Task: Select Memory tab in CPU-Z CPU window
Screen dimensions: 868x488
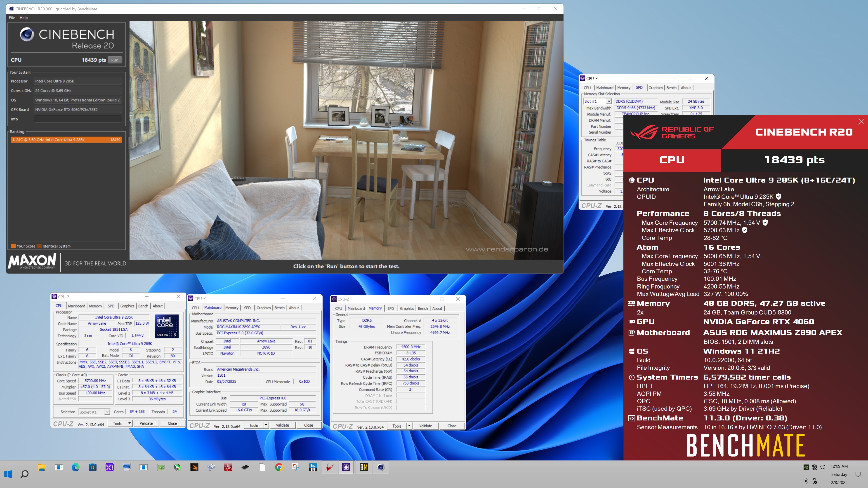Action: pyautogui.click(x=95, y=306)
